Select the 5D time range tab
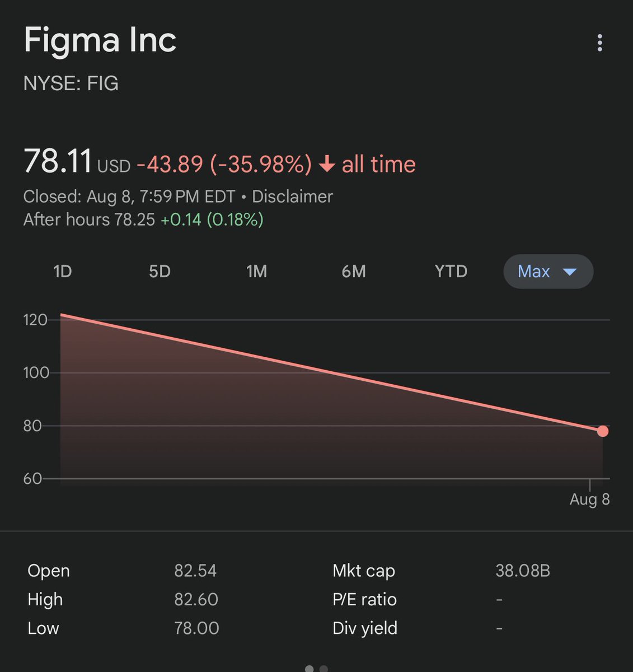The image size is (633, 672). pyautogui.click(x=160, y=272)
